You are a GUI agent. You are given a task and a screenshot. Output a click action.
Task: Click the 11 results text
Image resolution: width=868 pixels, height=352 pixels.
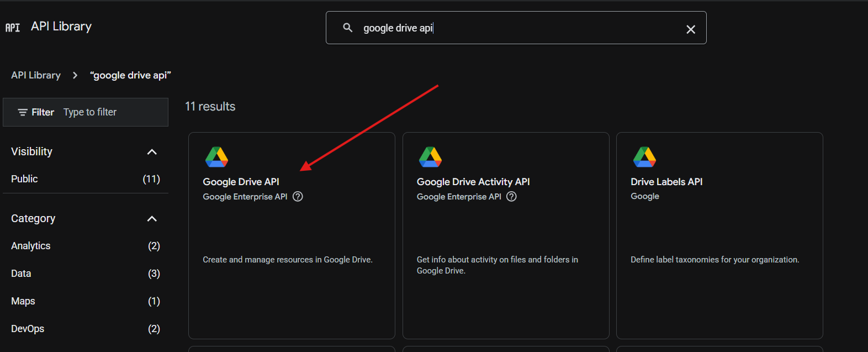point(210,107)
